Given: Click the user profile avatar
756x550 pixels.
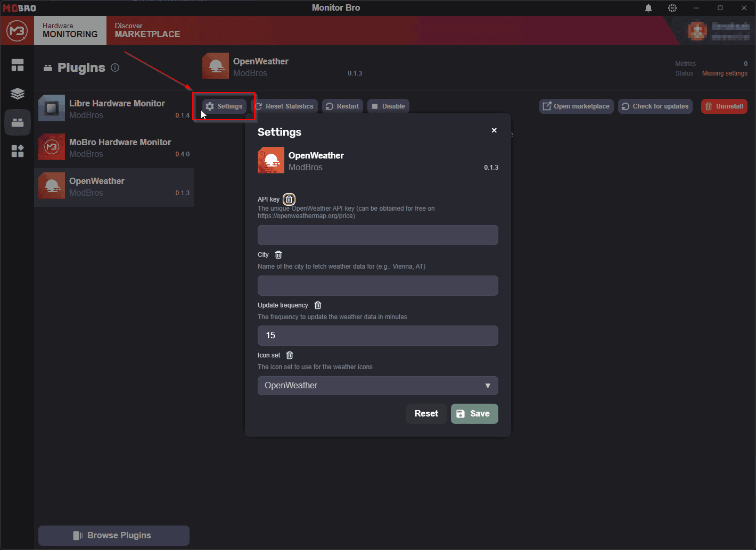Looking at the screenshot, I should (x=697, y=31).
